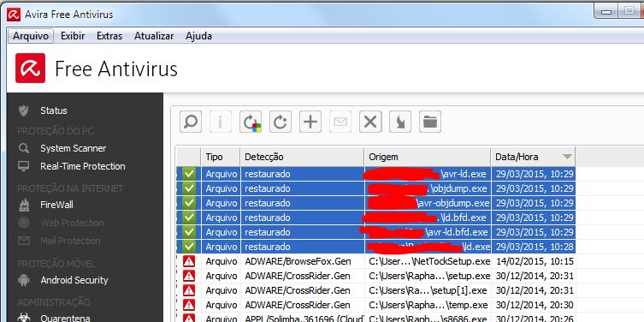Sort by the Origem column header
This screenshot has height=322, width=644.
[428, 157]
